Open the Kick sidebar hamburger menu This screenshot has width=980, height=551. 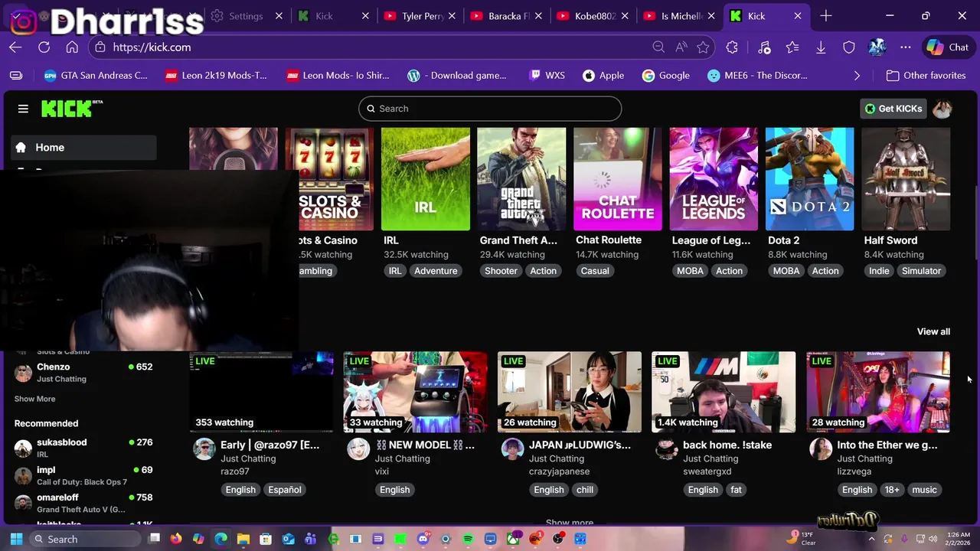(x=23, y=109)
